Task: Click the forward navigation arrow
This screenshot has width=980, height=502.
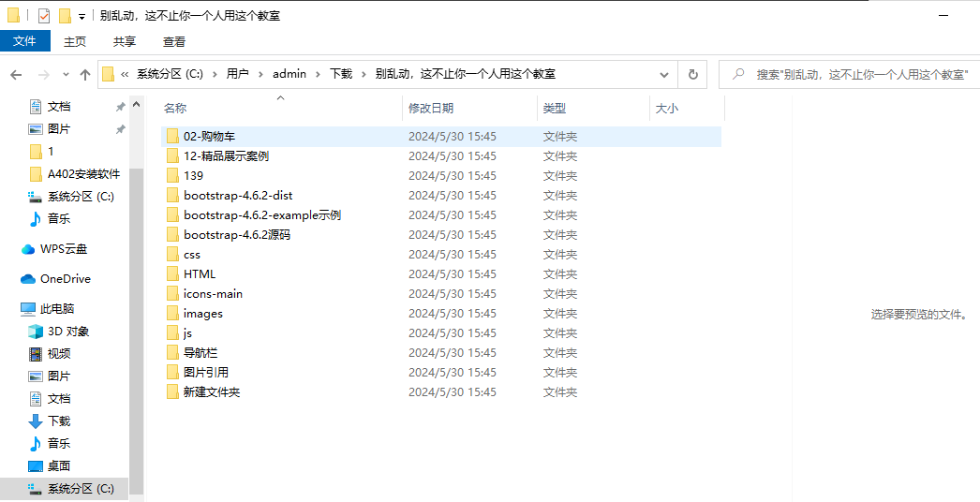Action: tap(44, 74)
